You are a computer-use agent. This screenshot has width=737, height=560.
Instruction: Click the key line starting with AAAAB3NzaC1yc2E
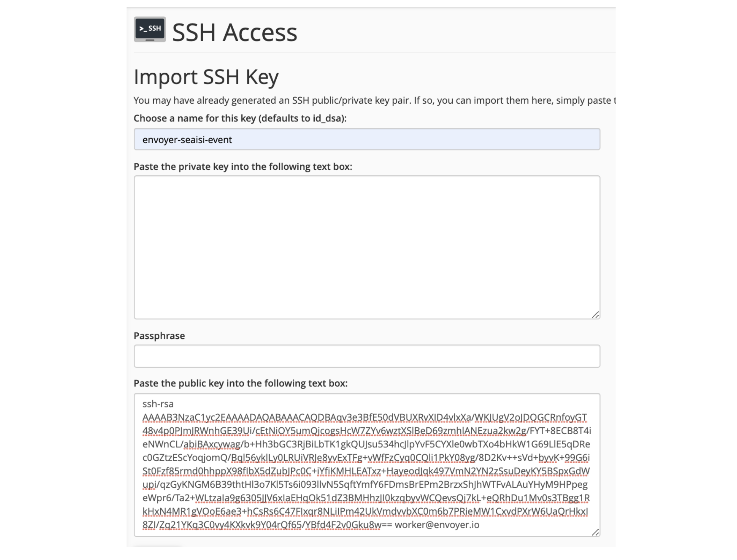click(x=364, y=418)
